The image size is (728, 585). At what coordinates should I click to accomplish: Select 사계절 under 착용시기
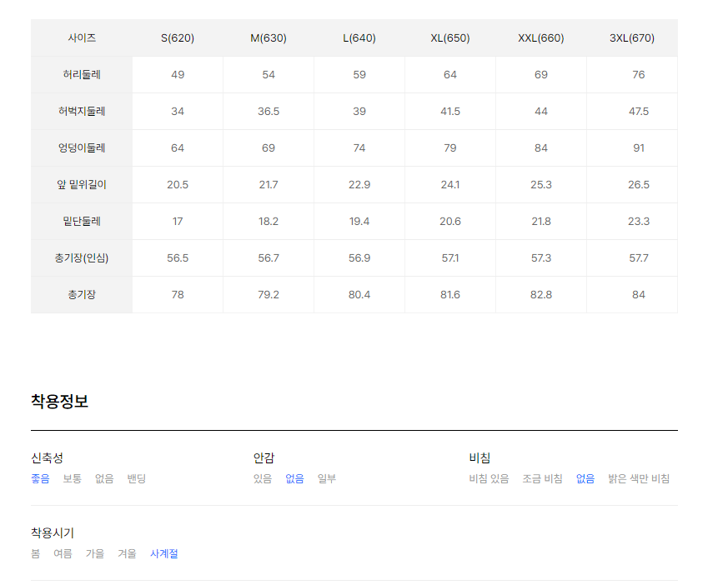click(164, 553)
